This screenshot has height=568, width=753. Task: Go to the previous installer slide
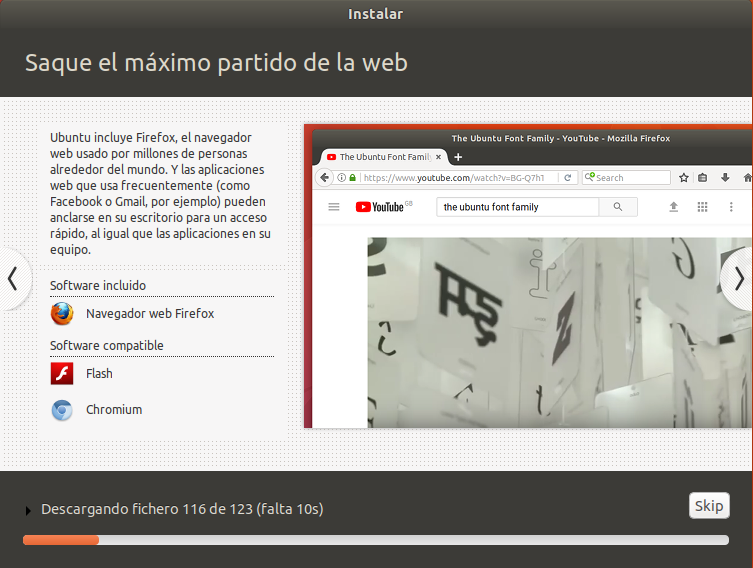point(13,278)
